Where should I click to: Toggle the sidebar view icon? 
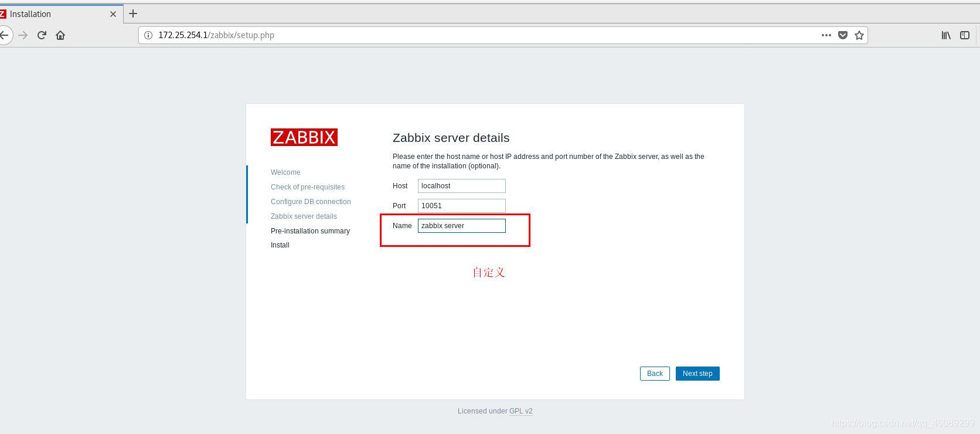coord(965,35)
